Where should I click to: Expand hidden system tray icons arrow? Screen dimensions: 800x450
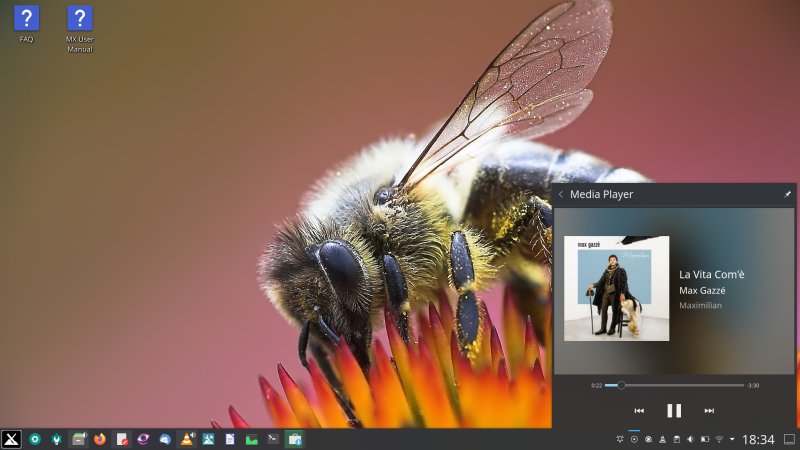pos(732,439)
